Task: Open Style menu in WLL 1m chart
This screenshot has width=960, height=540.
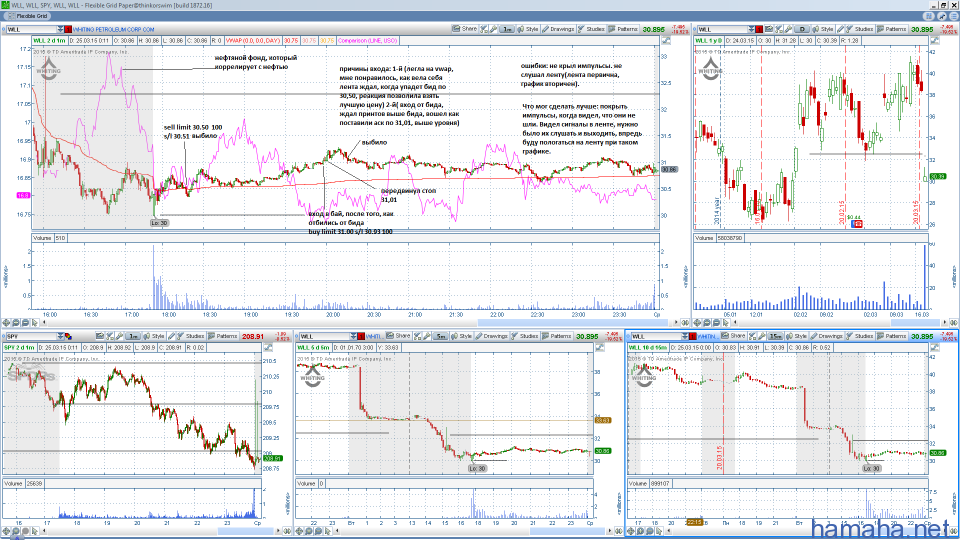Action: pyautogui.click(x=528, y=29)
